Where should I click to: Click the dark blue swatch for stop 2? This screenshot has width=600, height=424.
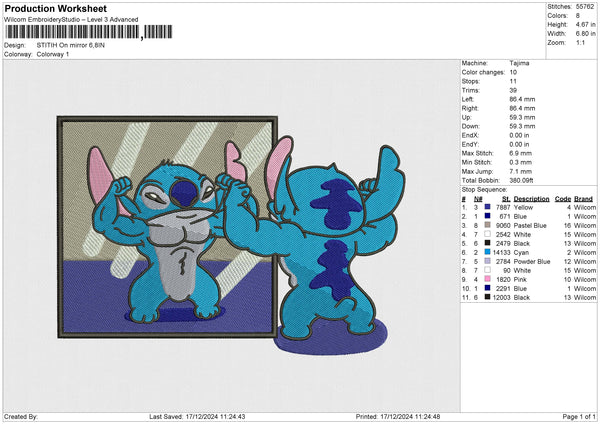click(488, 216)
